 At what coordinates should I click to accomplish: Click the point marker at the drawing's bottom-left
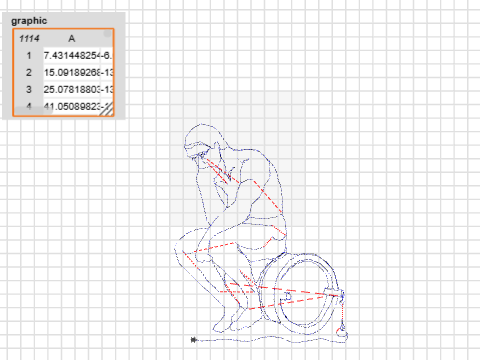[194, 340]
